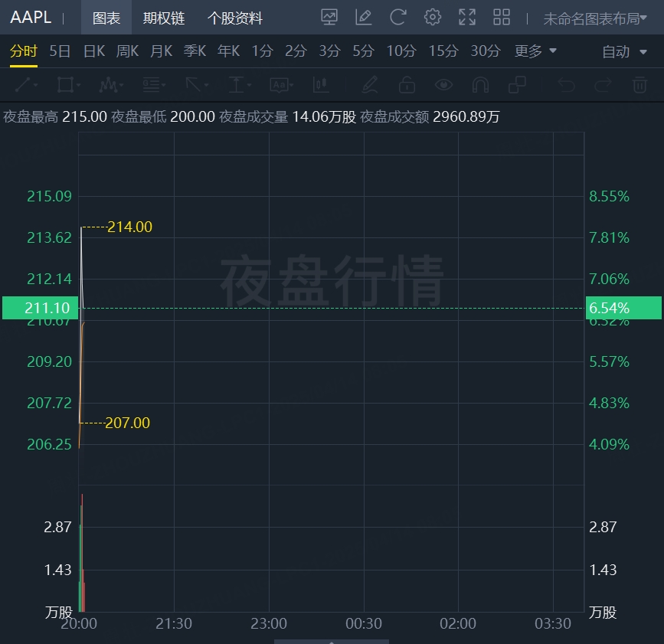Select the 2分 interval
The image size is (664, 644).
(296, 51)
